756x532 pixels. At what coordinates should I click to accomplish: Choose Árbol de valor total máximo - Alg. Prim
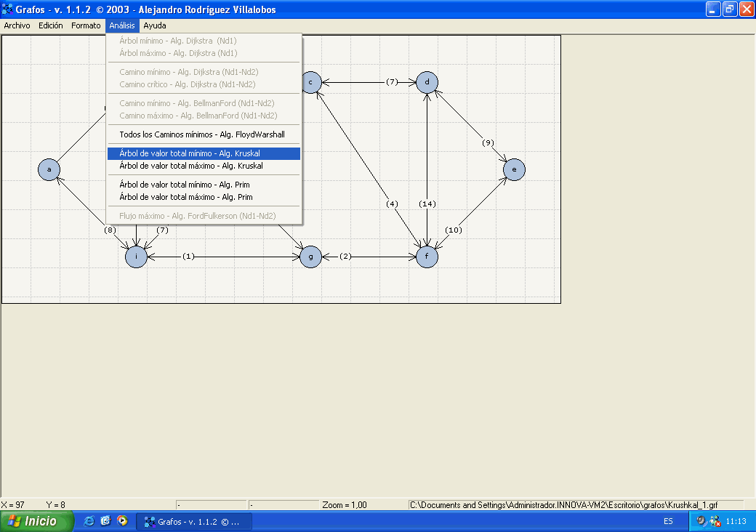coord(185,197)
